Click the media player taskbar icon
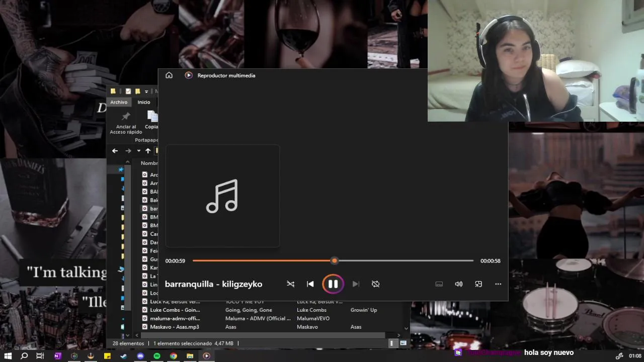 click(x=206, y=356)
